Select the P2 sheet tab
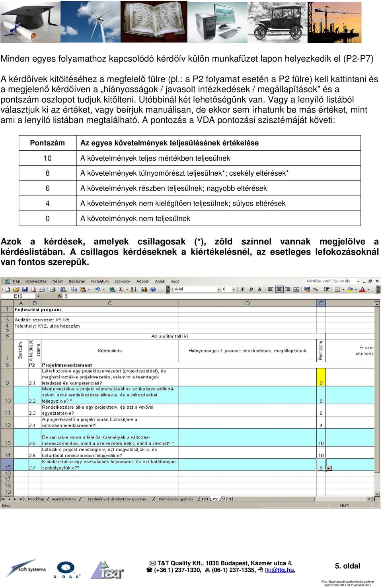 (x=215, y=499)
